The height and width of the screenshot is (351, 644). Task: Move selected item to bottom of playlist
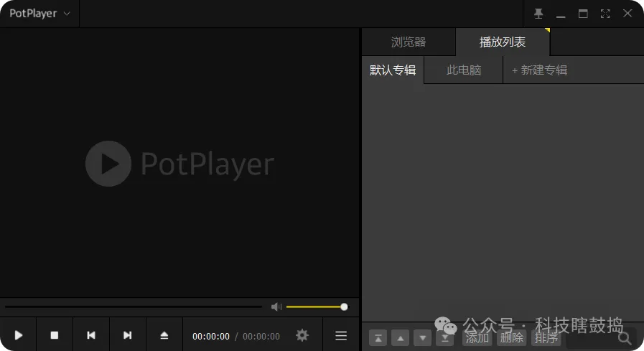(x=444, y=338)
